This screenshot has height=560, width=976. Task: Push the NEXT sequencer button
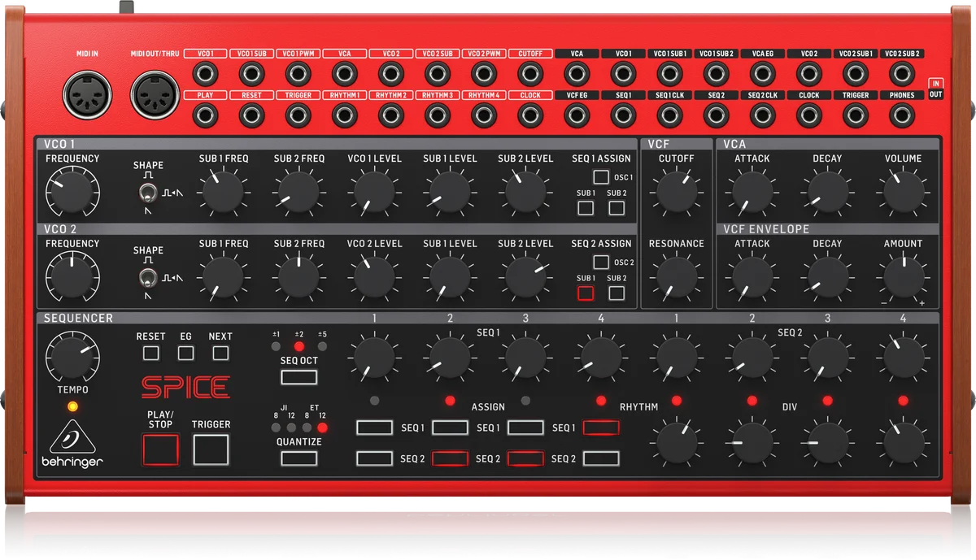click(220, 354)
